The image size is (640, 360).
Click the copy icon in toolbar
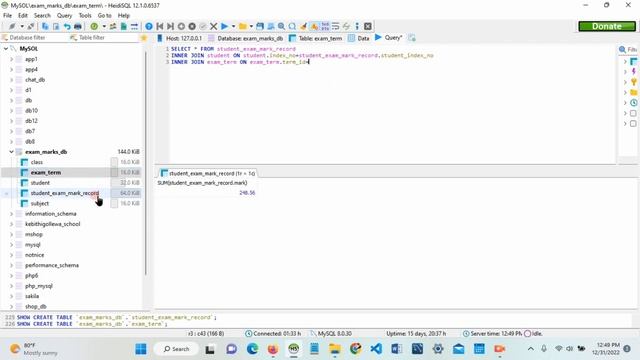tap(45, 26)
